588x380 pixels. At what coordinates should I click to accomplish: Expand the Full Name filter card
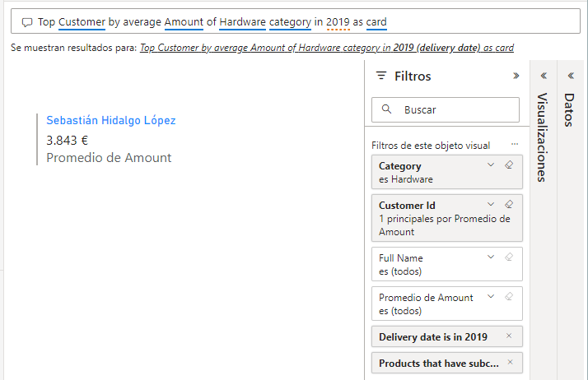click(491, 257)
